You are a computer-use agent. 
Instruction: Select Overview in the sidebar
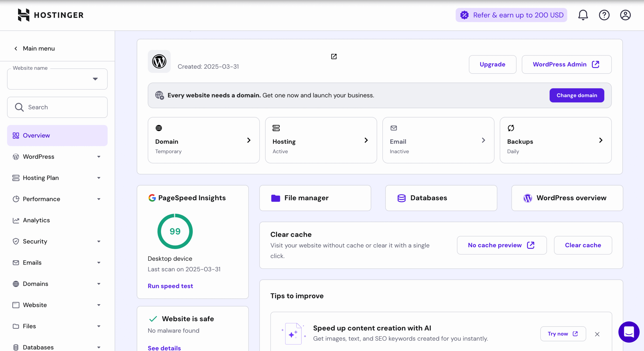pos(57,135)
